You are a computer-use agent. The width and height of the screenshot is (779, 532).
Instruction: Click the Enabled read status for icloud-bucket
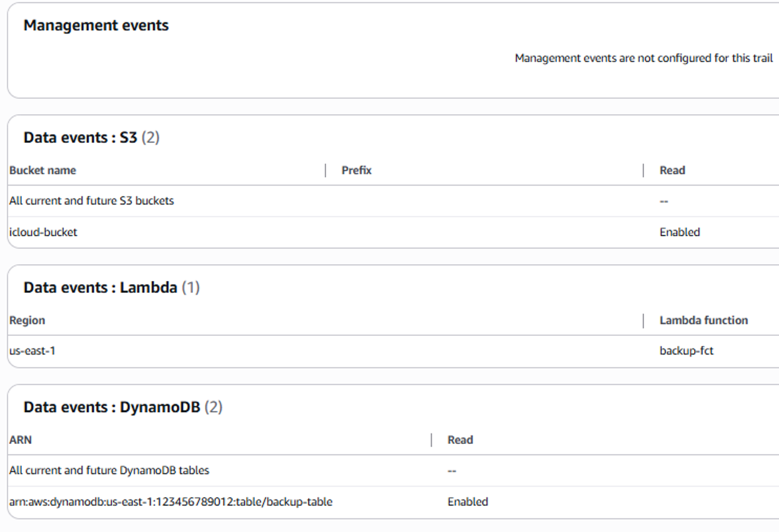pos(680,232)
